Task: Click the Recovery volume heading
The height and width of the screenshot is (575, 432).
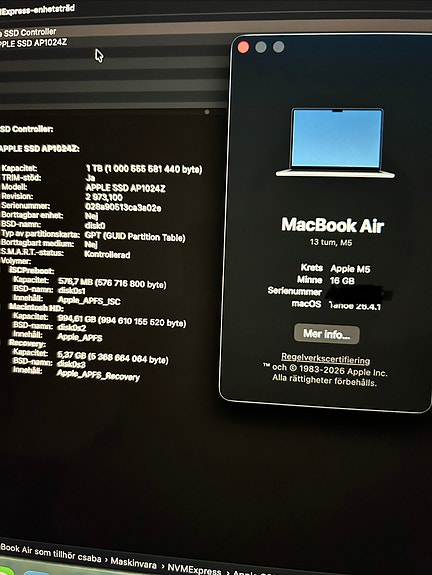Action: (27, 343)
